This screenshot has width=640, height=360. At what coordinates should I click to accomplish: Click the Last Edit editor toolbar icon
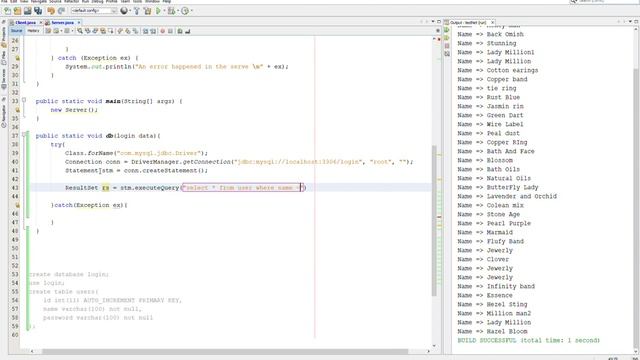[x=48, y=31]
